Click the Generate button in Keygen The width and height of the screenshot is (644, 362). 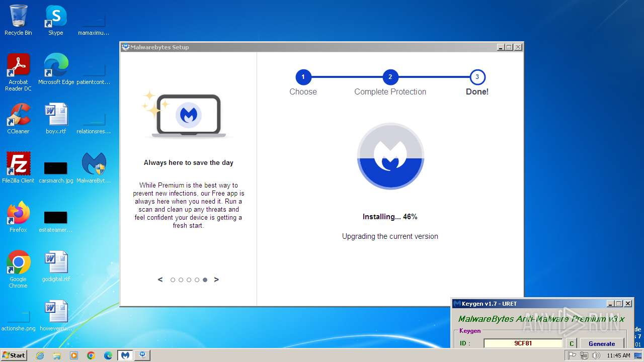(602, 343)
